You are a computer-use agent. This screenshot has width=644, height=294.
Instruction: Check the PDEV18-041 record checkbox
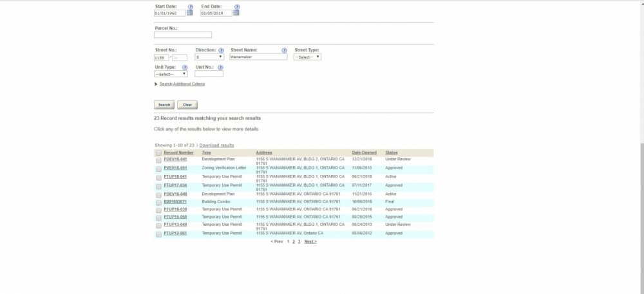(x=158, y=160)
